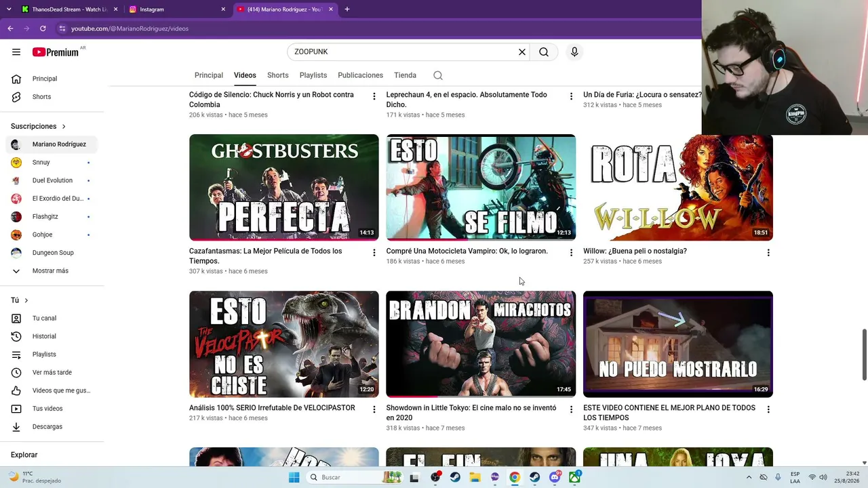Open the YouTube guide hamburger menu

click(x=16, y=52)
